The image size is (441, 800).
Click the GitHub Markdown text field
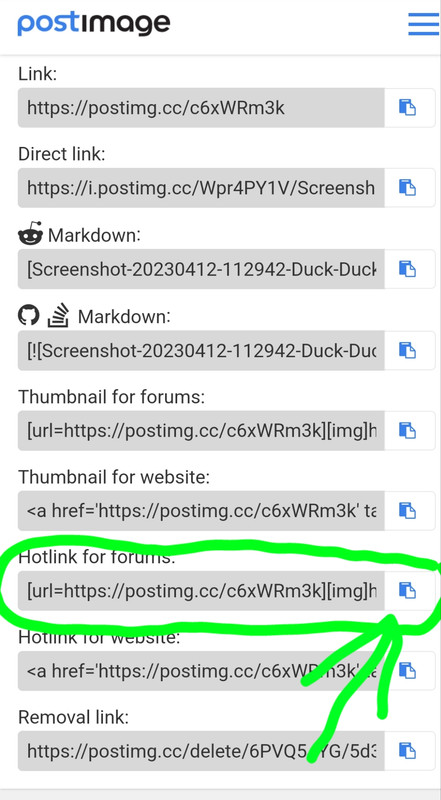click(x=201, y=351)
